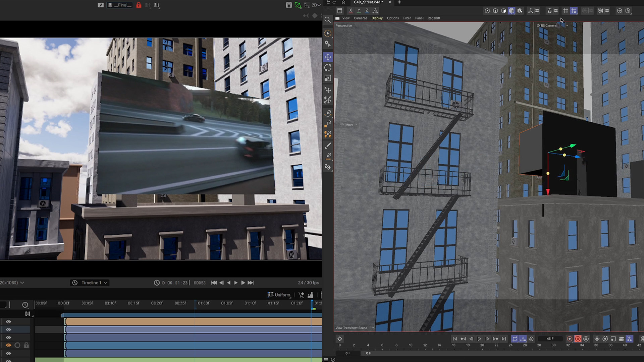Screen dimensions: 644x362
Task: Expand the View Transform: Scene dropdown
Action: (373, 328)
